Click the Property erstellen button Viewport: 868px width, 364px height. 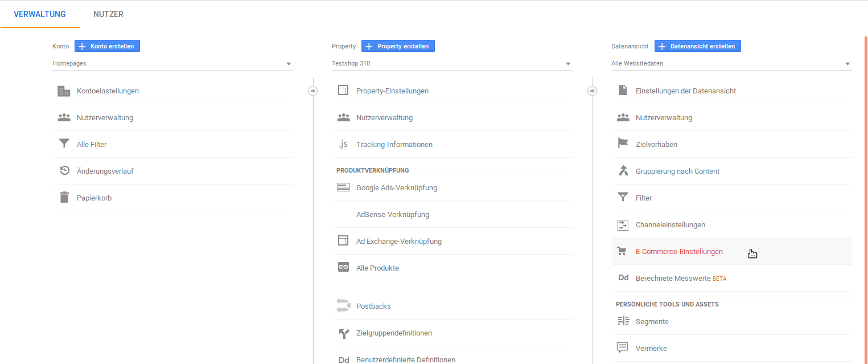pos(398,46)
